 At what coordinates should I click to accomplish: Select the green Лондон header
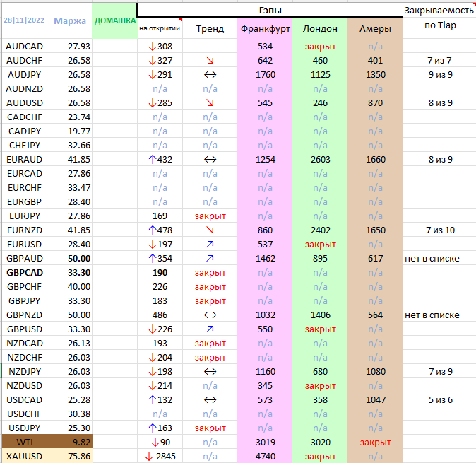[320, 28]
